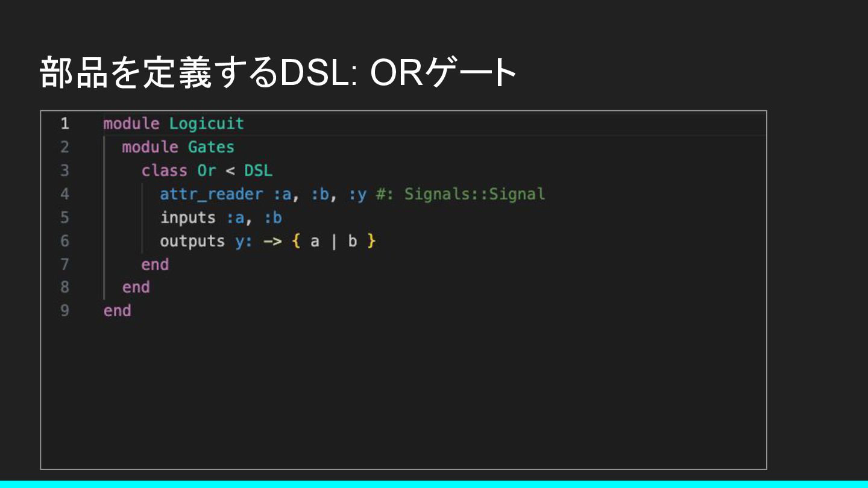Click the closing yellow brace '}'
Screen dimensions: 868x488
371,242
